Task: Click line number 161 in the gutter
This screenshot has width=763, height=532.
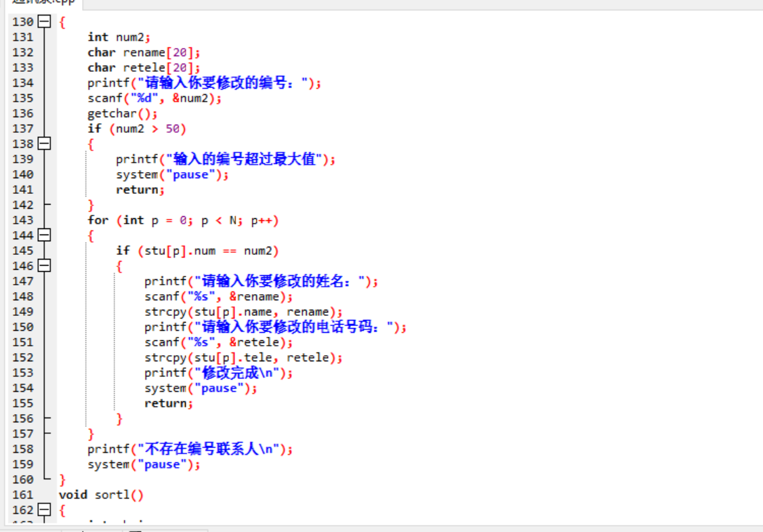Action: click(23, 495)
